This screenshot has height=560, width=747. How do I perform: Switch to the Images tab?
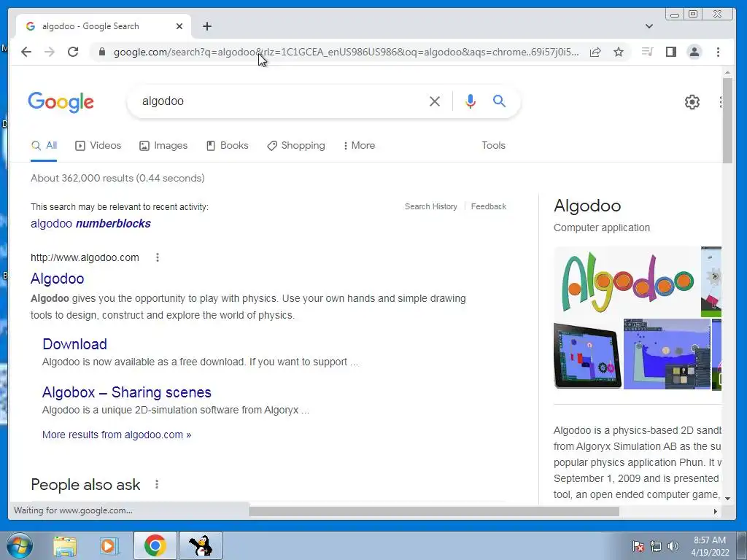point(163,146)
